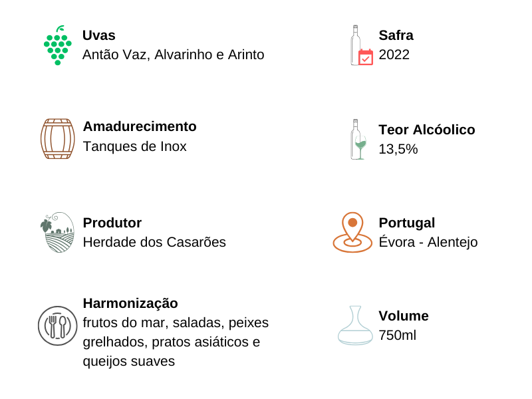The image size is (532, 399).
Task: Click the Uvas heading
Action: (x=99, y=35)
